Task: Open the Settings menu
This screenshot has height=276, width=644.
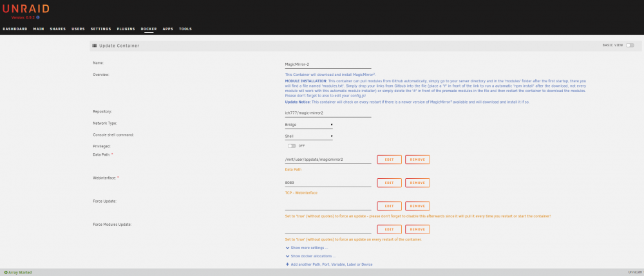Action: coord(100,29)
